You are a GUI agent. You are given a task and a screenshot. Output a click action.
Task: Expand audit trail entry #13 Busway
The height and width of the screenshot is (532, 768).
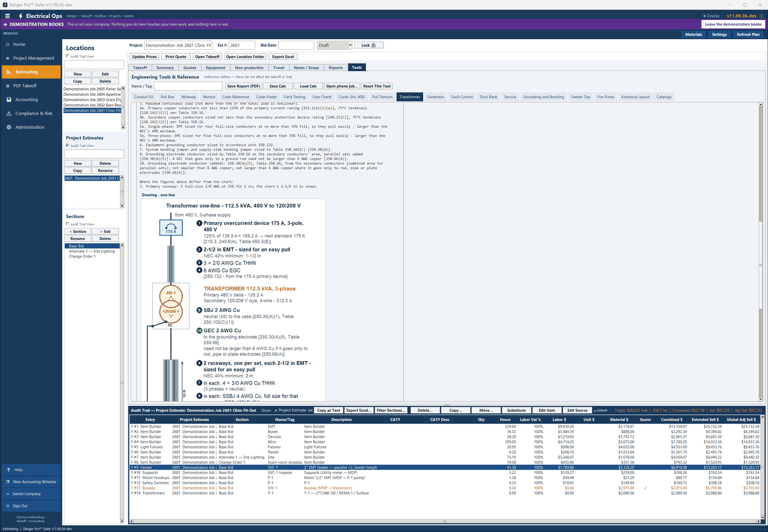(132, 488)
